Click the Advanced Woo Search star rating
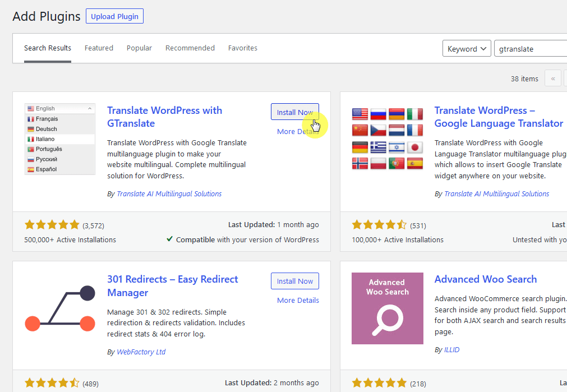Viewport: 567px width, 392px height. (x=379, y=383)
